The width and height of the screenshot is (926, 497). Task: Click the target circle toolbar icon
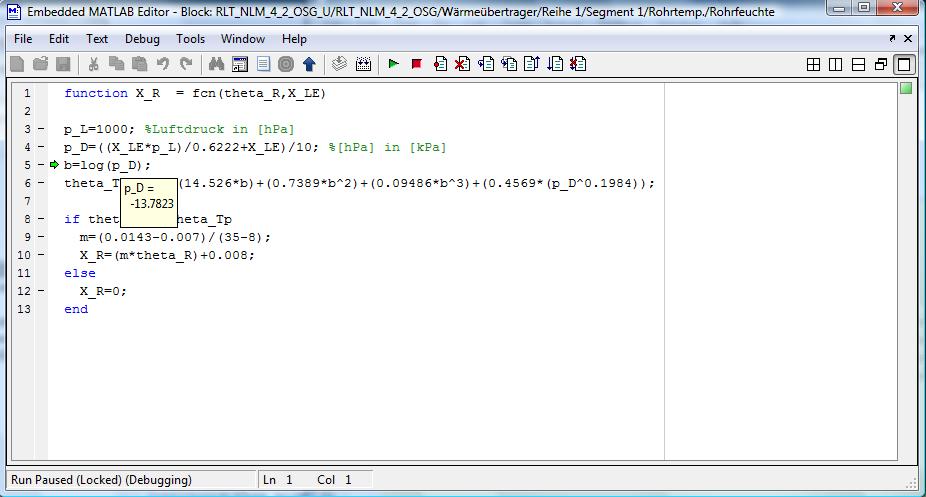click(x=285, y=64)
